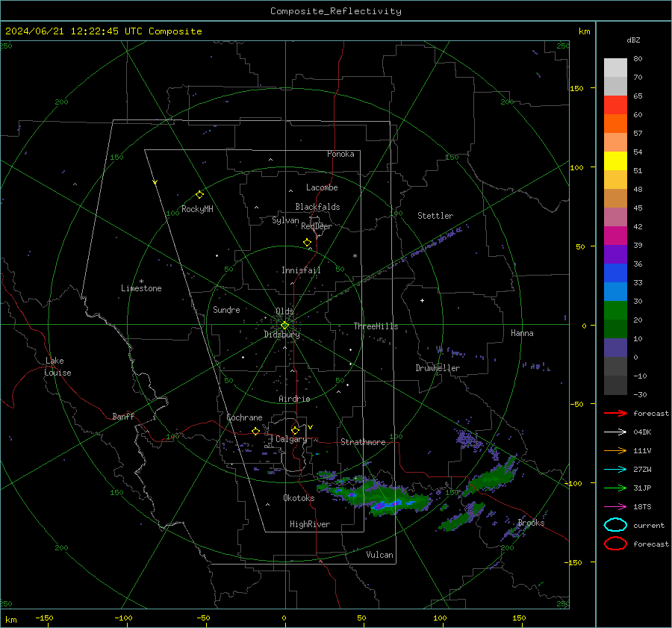The image size is (672, 628).
Task: Click the Calgary city label
Action: point(291,439)
